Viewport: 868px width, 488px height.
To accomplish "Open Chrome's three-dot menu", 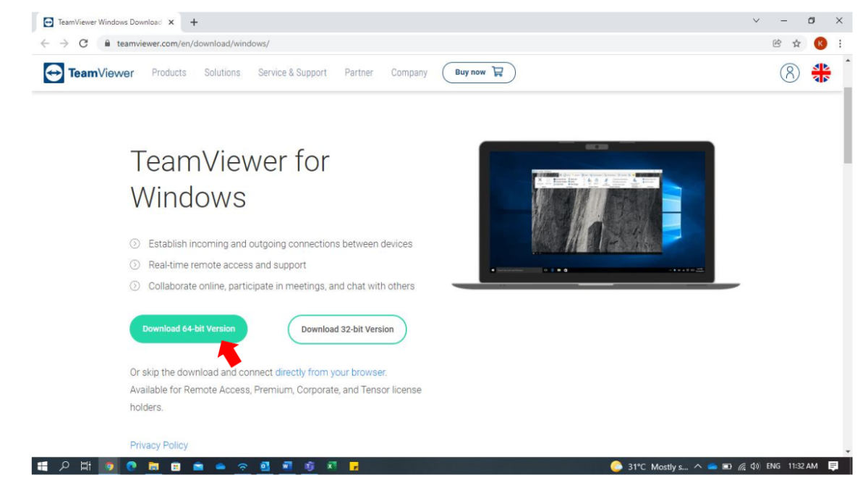I will (838, 42).
